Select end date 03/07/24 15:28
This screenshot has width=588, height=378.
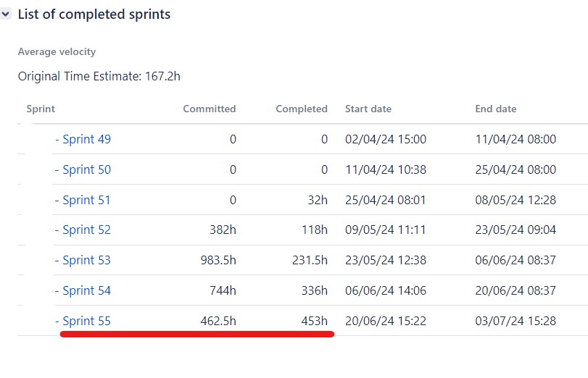pos(515,321)
